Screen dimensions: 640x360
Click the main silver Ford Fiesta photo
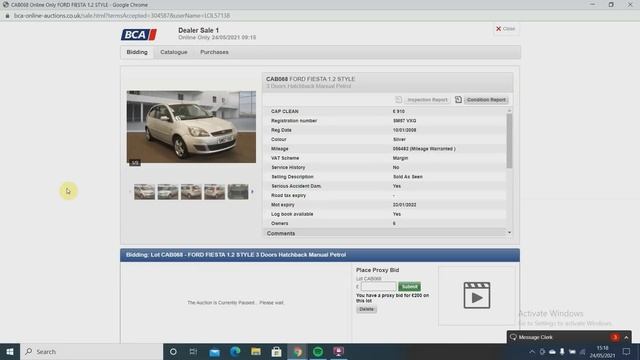(191, 127)
